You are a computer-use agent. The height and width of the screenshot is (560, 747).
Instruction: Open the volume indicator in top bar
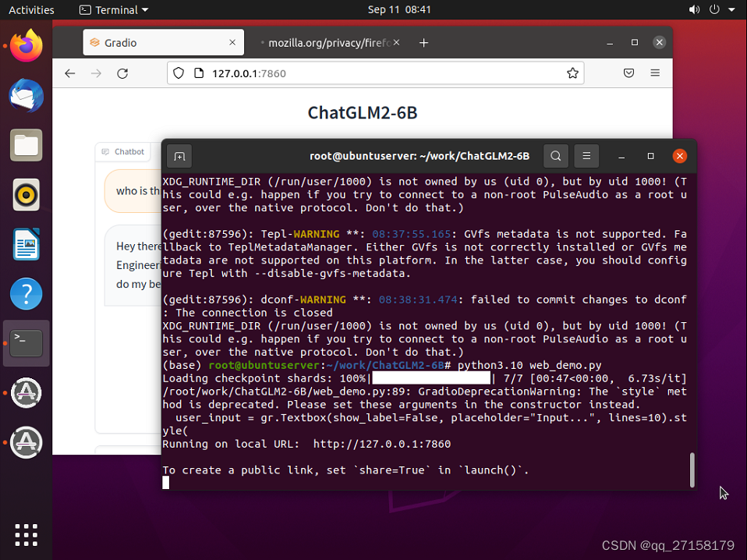point(694,9)
